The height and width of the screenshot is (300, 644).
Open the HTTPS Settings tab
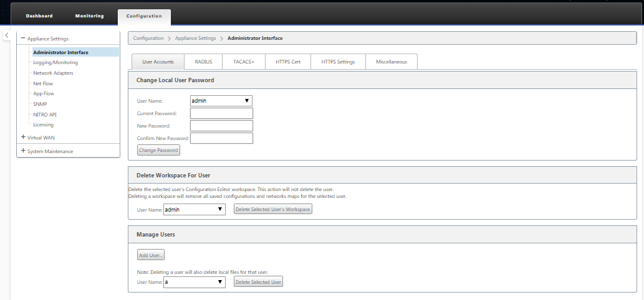[x=338, y=62]
